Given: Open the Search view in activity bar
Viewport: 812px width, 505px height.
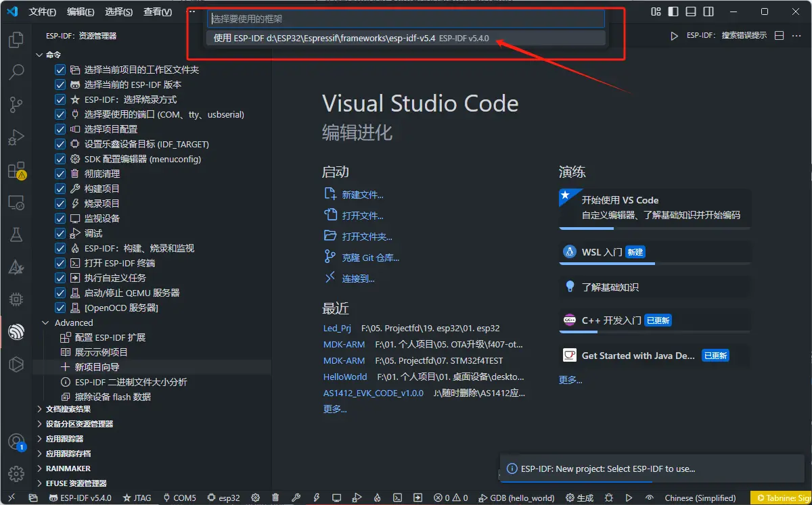Looking at the screenshot, I should [x=16, y=72].
